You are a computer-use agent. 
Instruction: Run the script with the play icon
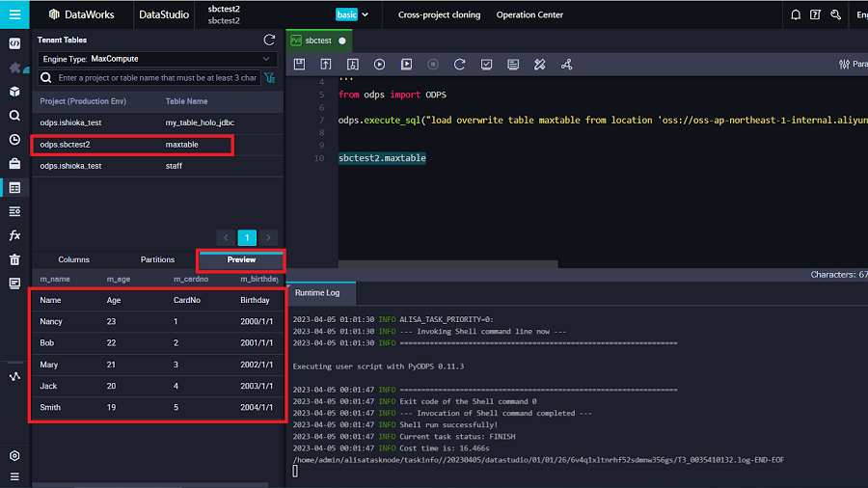coord(379,65)
